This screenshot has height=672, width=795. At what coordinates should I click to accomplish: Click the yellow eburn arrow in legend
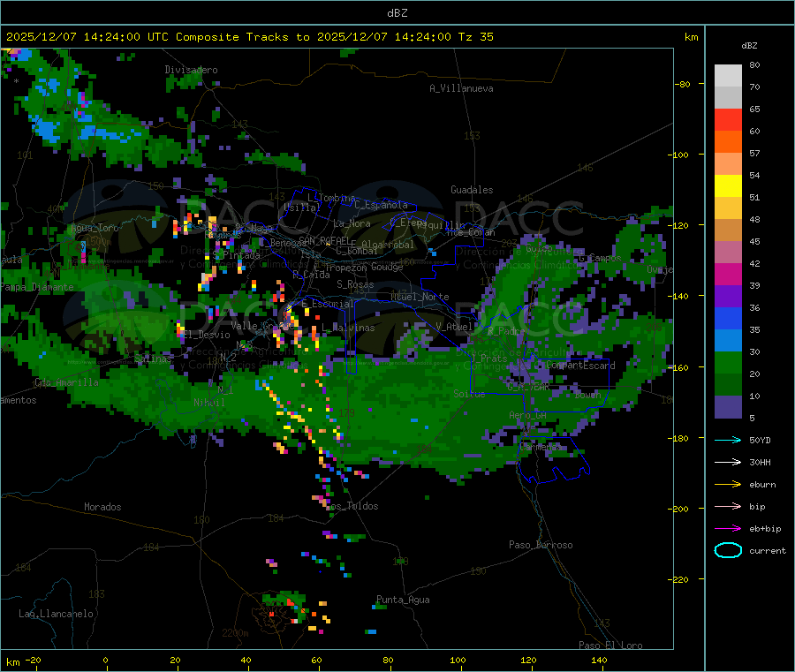click(x=728, y=485)
